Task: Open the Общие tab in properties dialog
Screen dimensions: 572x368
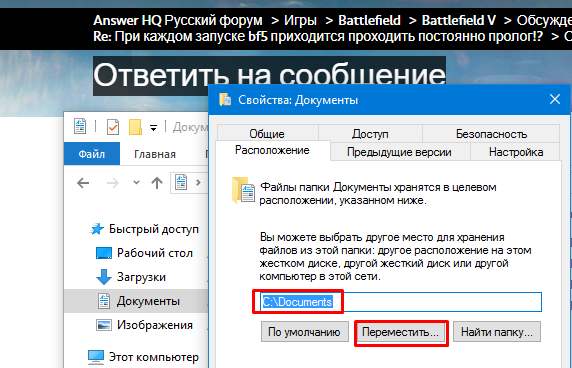Action: [x=267, y=133]
